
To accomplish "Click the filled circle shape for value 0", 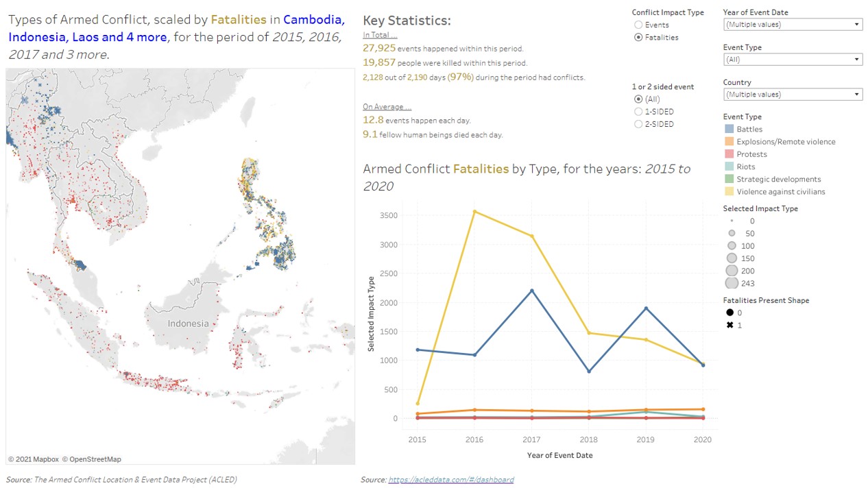I will 730,313.
